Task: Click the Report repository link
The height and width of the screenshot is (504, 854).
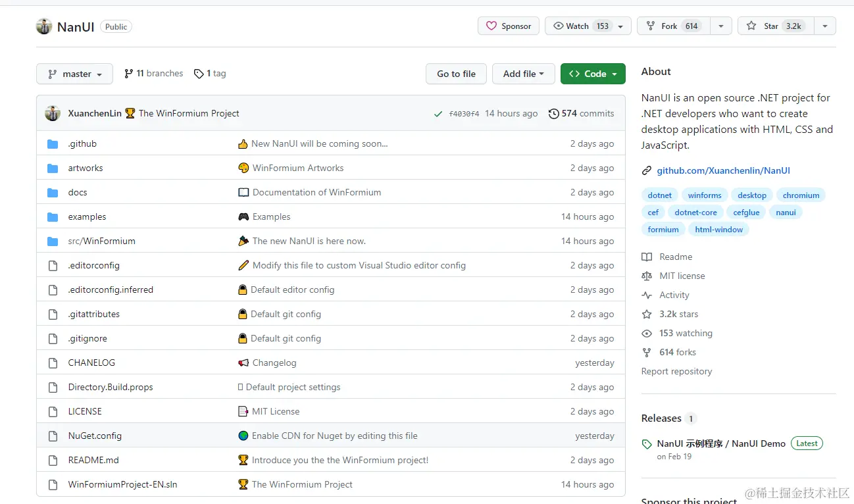Action: coord(676,371)
